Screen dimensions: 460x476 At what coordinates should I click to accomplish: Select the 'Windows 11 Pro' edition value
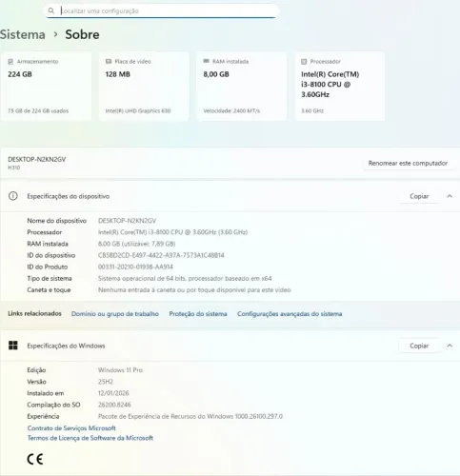(120, 370)
